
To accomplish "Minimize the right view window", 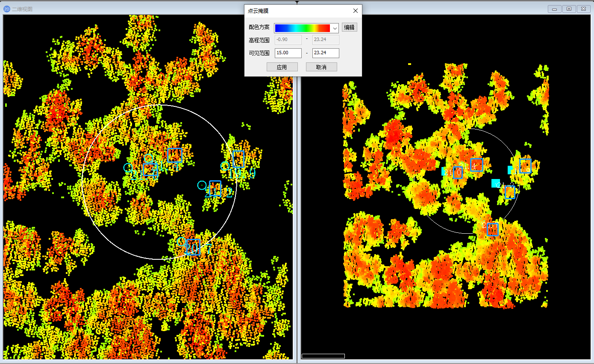I will click(555, 9).
